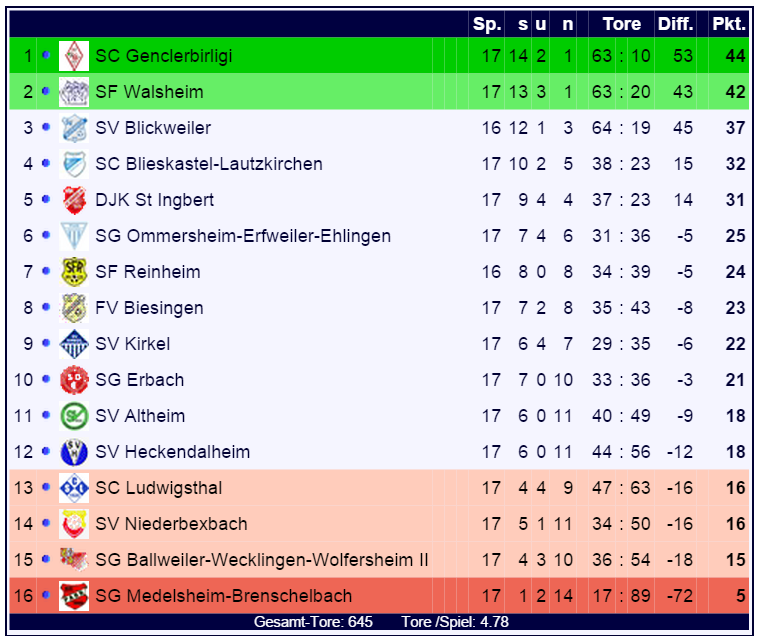Click the SC Ludwigsthal club crest

pos(74,488)
